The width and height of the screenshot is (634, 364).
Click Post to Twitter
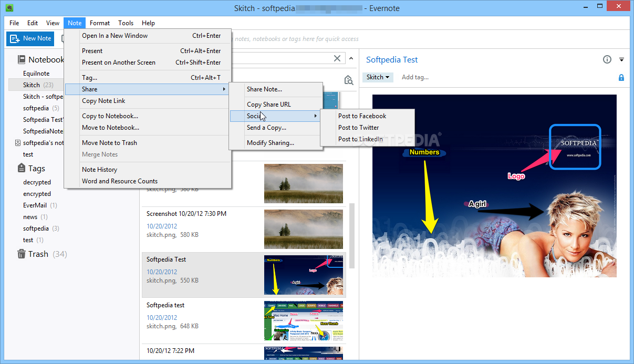click(368, 128)
